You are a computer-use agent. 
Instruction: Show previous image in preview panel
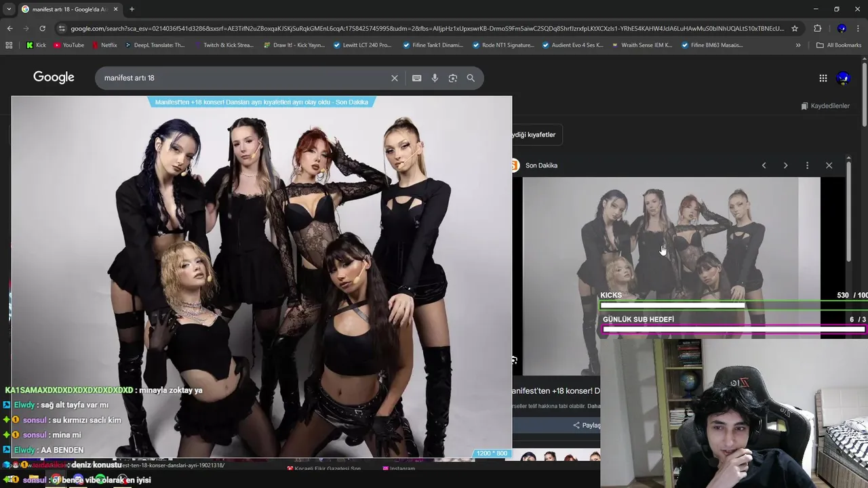click(764, 165)
